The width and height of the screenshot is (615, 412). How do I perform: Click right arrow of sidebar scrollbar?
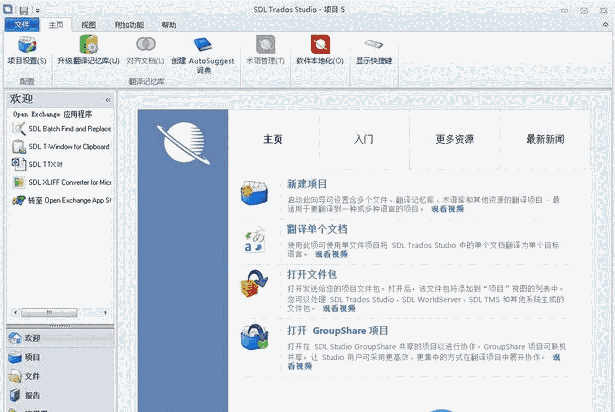pyautogui.click(x=106, y=313)
